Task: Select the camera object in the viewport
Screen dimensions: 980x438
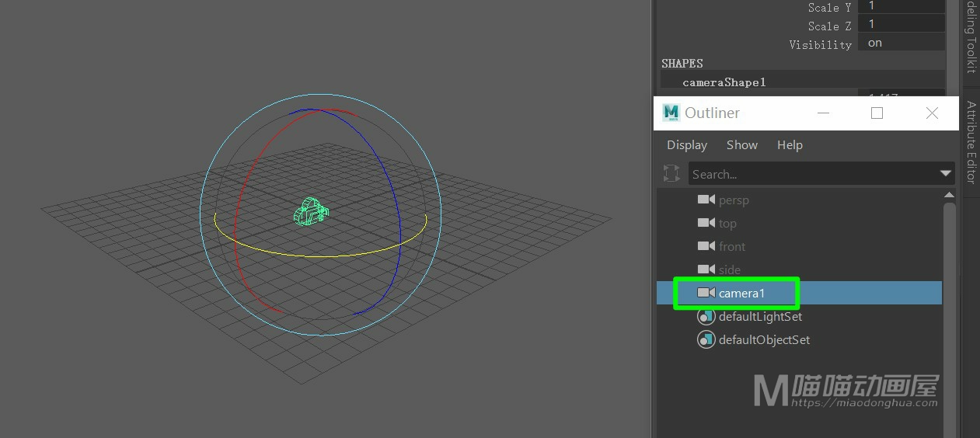Action: click(x=312, y=211)
